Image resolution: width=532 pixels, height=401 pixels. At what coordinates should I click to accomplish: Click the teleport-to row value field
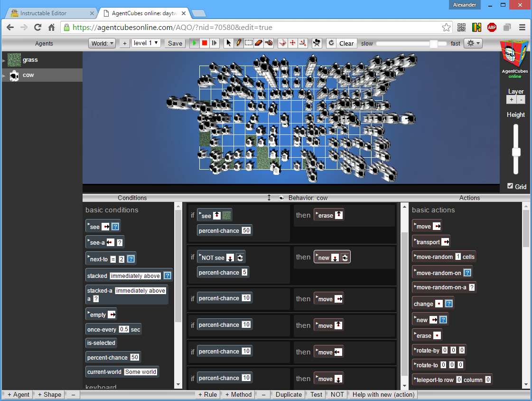click(x=459, y=380)
